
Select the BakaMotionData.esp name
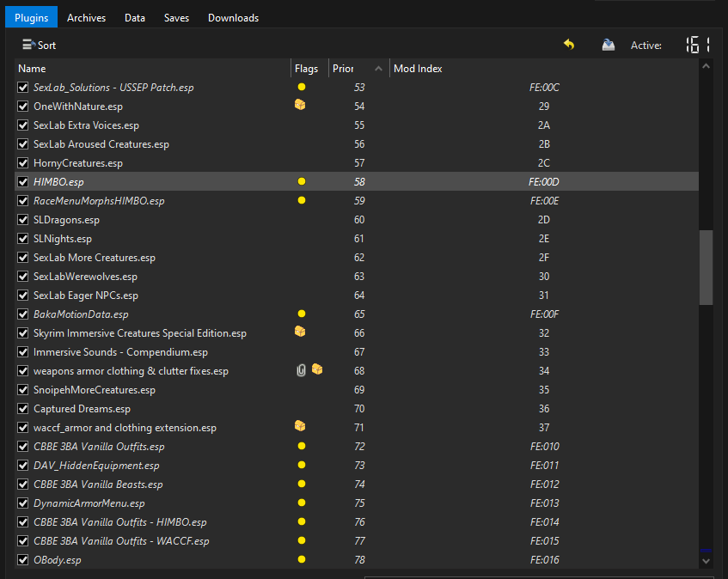tap(81, 314)
